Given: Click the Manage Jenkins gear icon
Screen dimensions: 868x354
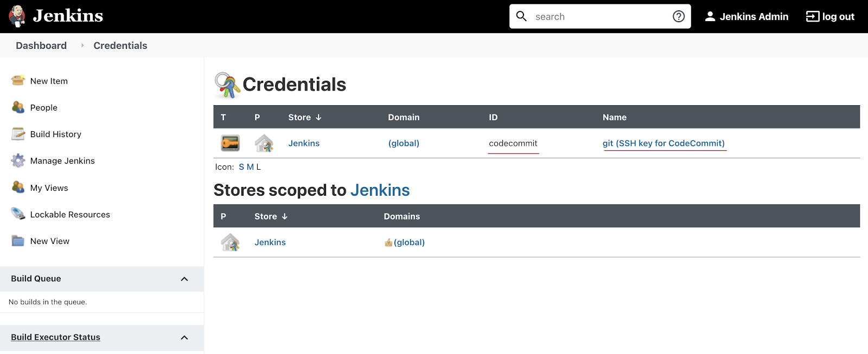Looking at the screenshot, I should [18, 160].
